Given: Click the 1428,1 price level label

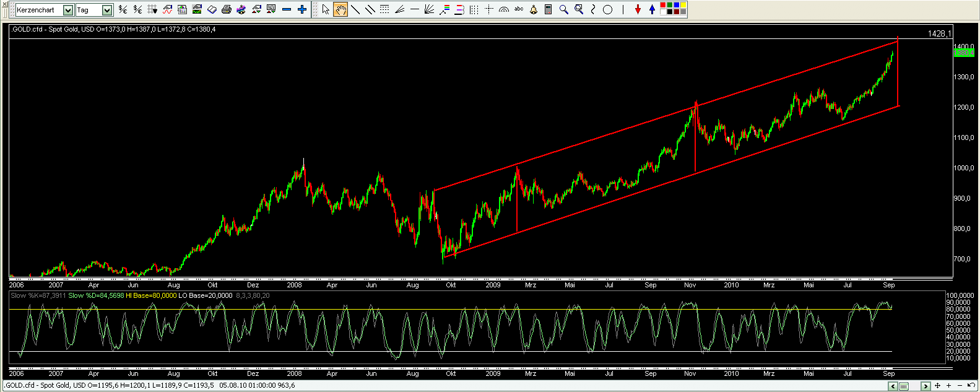Looking at the screenshot, I should pyautogui.click(x=939, y=33).
